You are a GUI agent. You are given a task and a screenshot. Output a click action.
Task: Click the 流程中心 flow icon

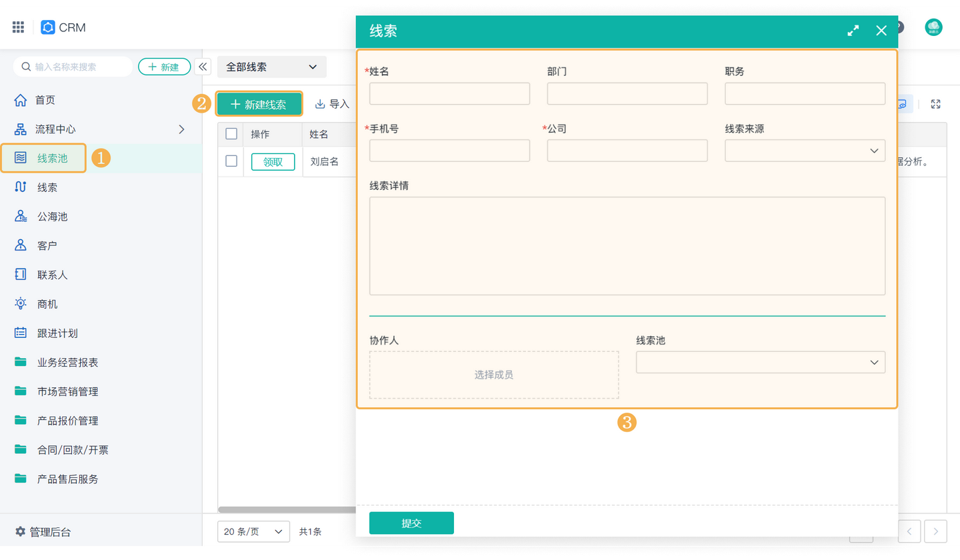[21, 129]
